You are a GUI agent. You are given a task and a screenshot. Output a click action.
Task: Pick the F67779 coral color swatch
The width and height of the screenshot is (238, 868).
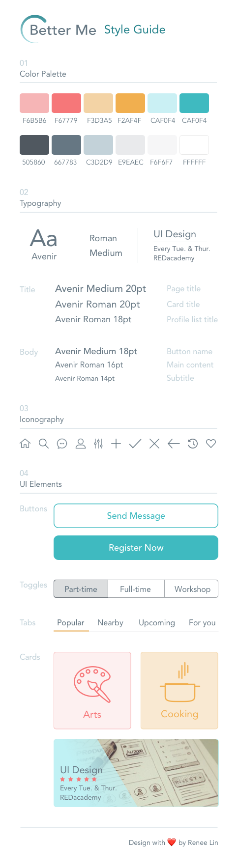[66, 103]
